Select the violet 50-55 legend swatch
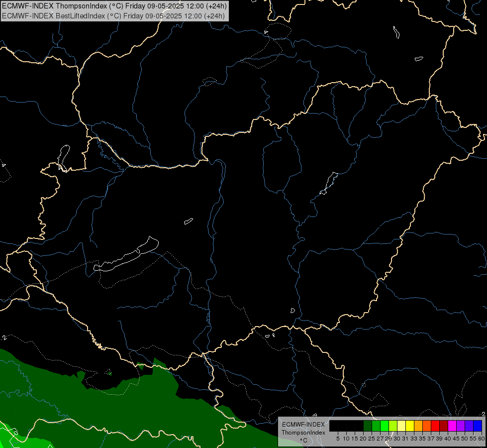The height and width of the screenshot is (448, 487). [469, 426]
